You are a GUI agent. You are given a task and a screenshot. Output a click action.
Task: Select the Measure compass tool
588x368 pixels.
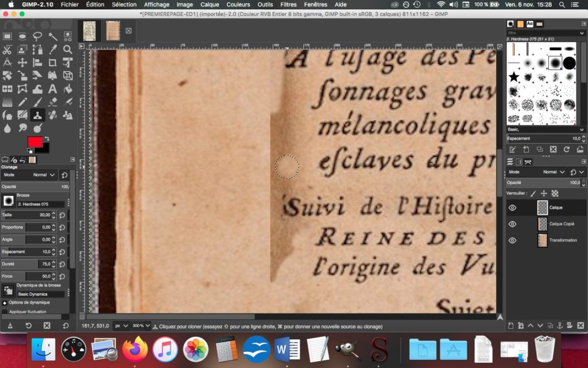[7, 62]
